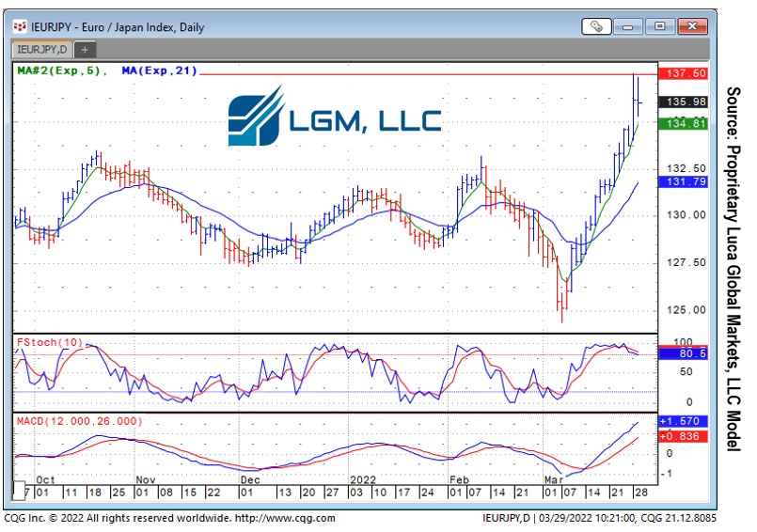Click the MA(Exp,21) study label

click(x=159, y=71)
